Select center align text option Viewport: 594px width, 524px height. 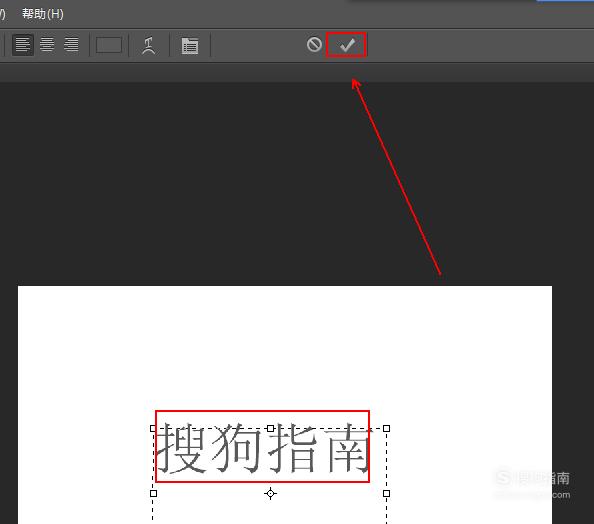(47, 45)
